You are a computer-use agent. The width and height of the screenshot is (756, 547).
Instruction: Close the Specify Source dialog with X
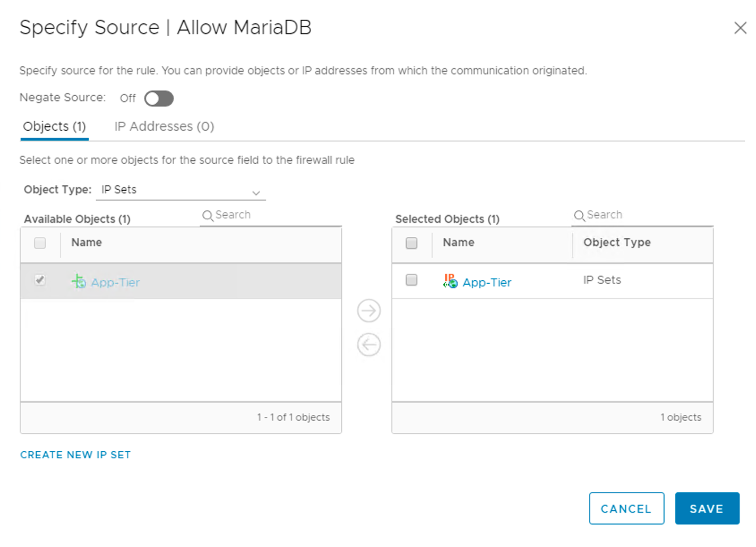[740, 28]
